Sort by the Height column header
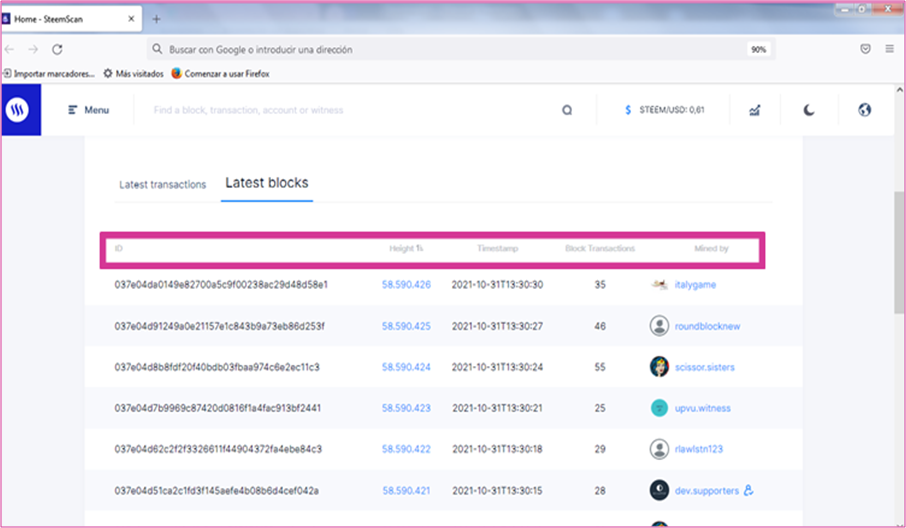 pos(406,248)
